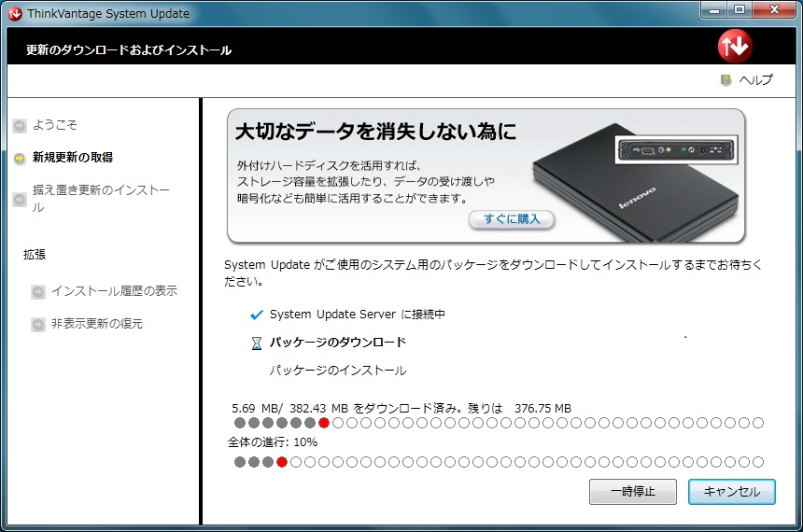Click the red System Update arrows logo

tap(735, 46)
